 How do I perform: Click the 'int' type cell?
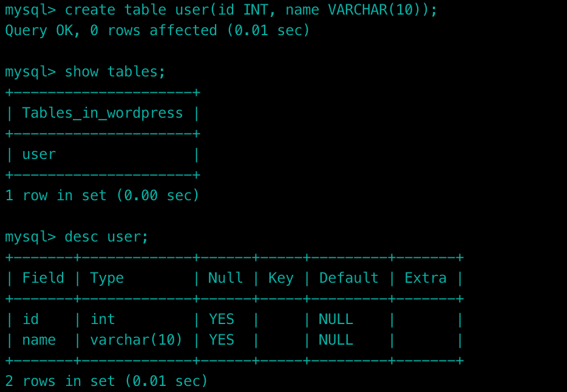pyautogui.click(x=103, y=319)
